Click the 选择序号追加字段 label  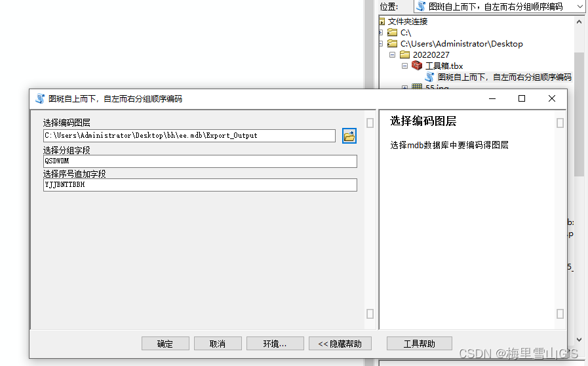pos(75,174)
